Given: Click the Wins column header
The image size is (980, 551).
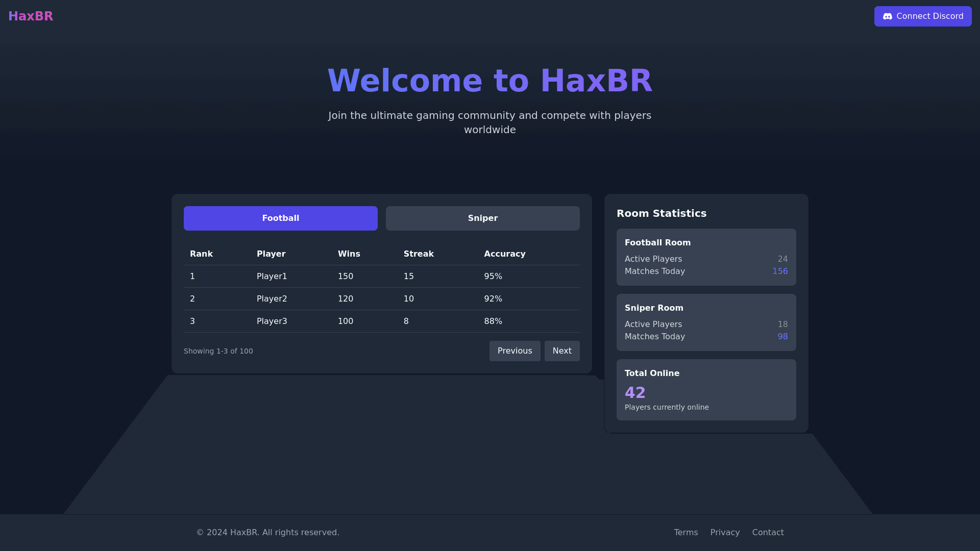Looking at the screenshot, I should pyautogui.click(x=349, y=254).
